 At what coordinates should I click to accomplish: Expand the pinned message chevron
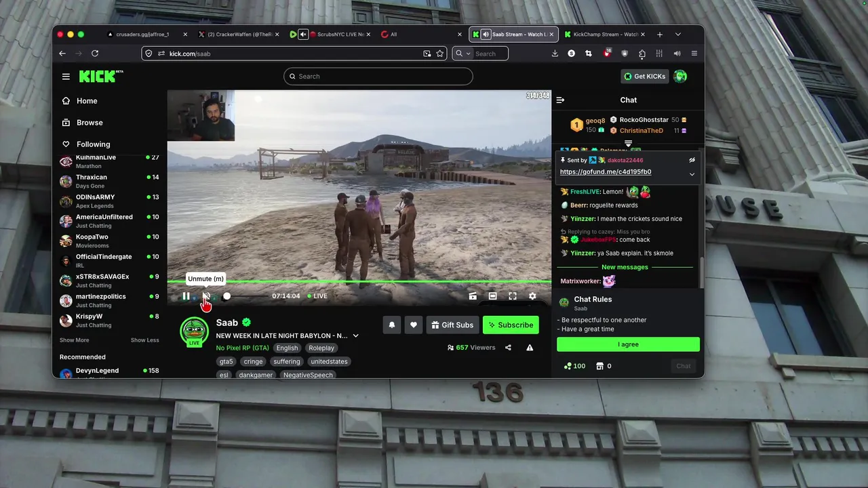point(692,174)
